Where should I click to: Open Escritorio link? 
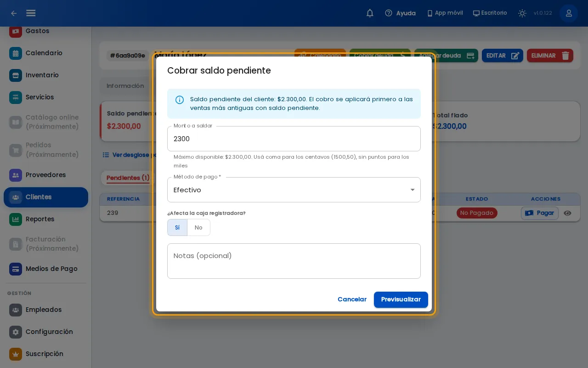tap(490, 13)
